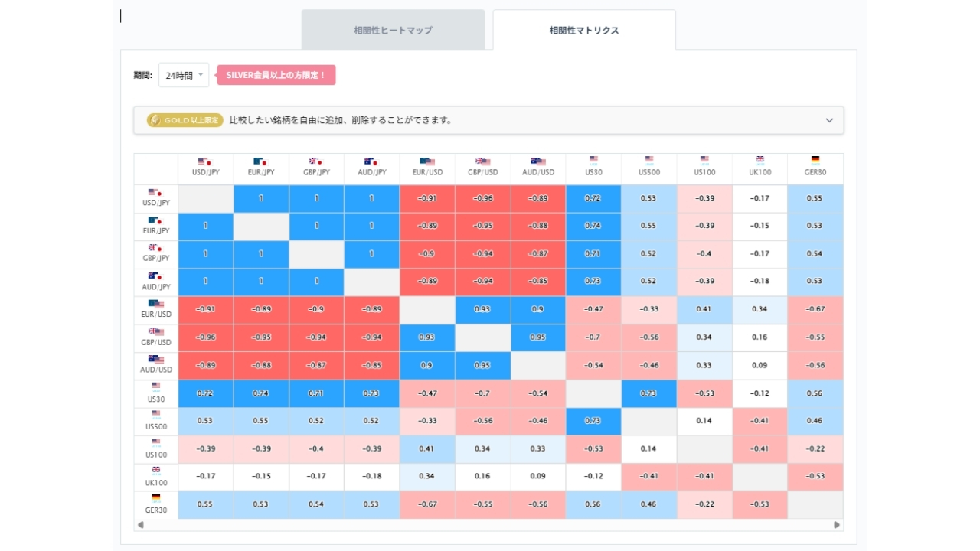Screen dimensions: 980x551
Task: Click AUD/JPY row cell under UK100 showing -0.18
Action: [759, 282]
